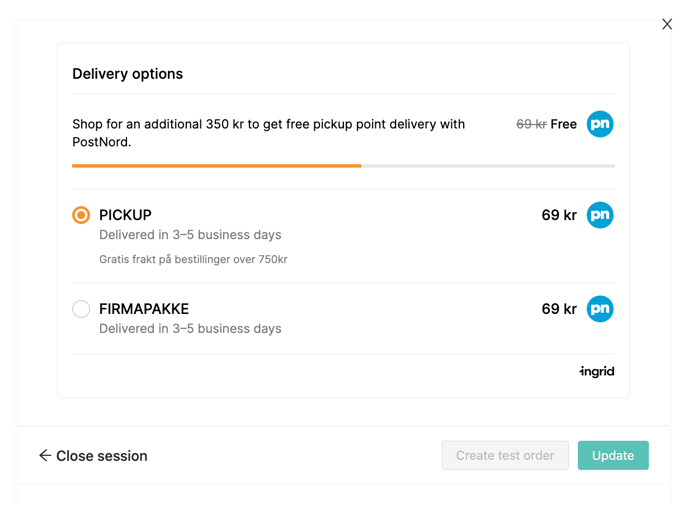
Task: Click the PostNord logo beside the free delivery offer
Action: click(600, 124)
